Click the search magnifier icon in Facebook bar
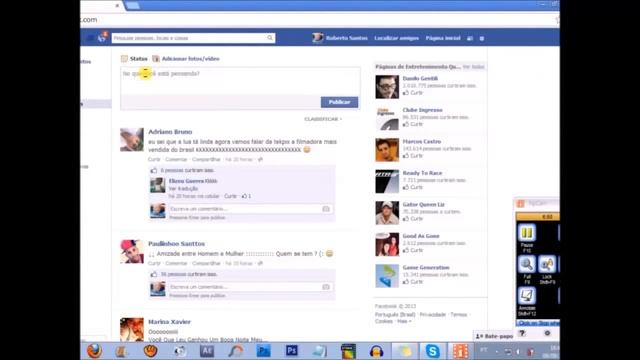 click(270, 38)
